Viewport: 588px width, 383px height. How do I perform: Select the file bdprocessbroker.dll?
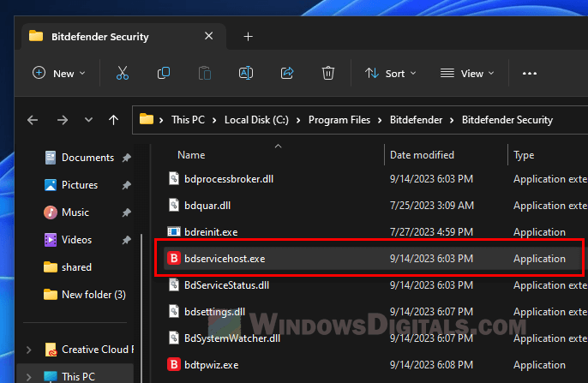tap(229, 179)
